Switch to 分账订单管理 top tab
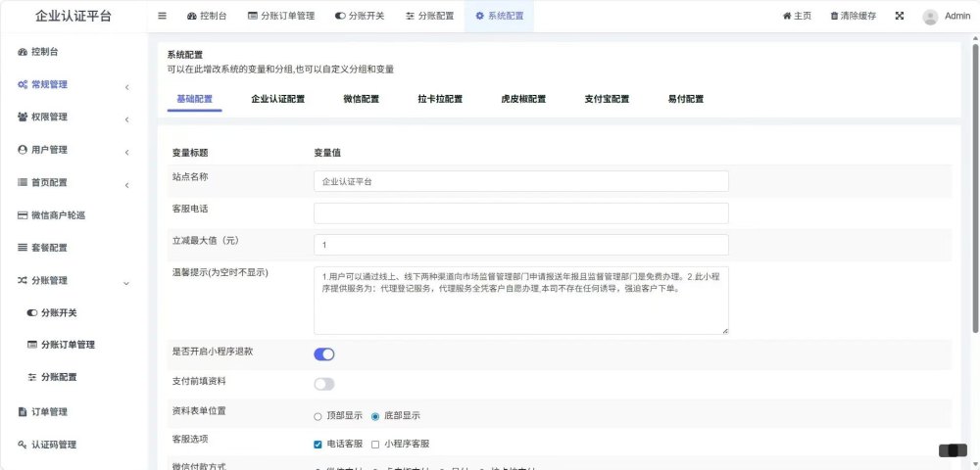980x470 pixels. click(x=280, y=17)
